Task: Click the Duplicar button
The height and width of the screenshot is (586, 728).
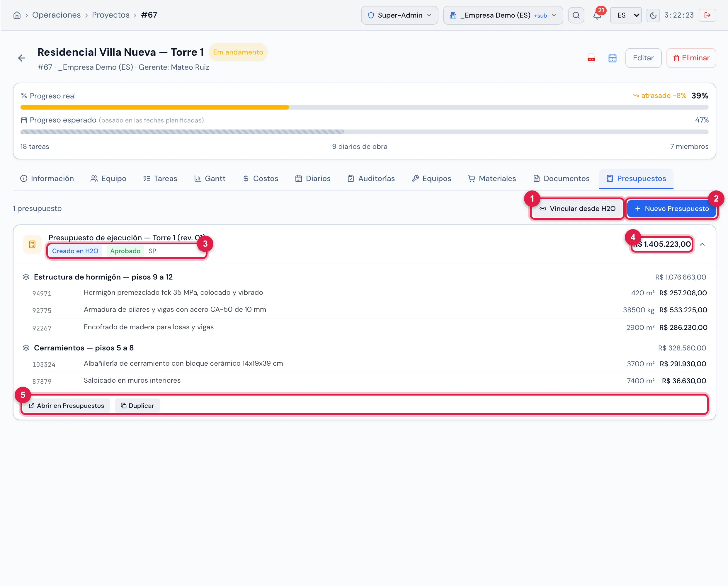Action: tap(137, 406)
